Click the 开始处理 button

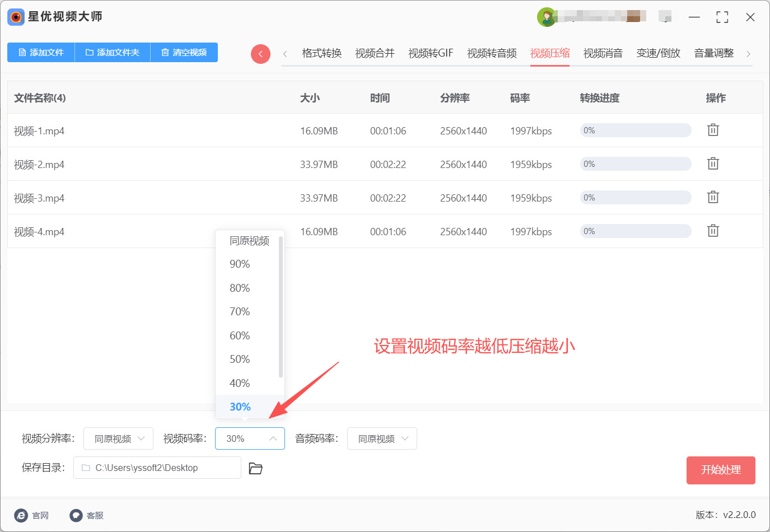coord(721,470)
